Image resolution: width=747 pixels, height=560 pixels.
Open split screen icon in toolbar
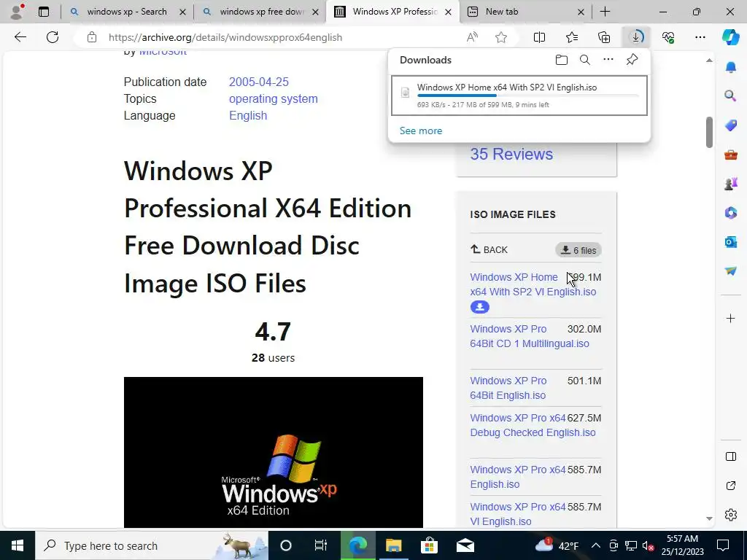pos(539,37)
